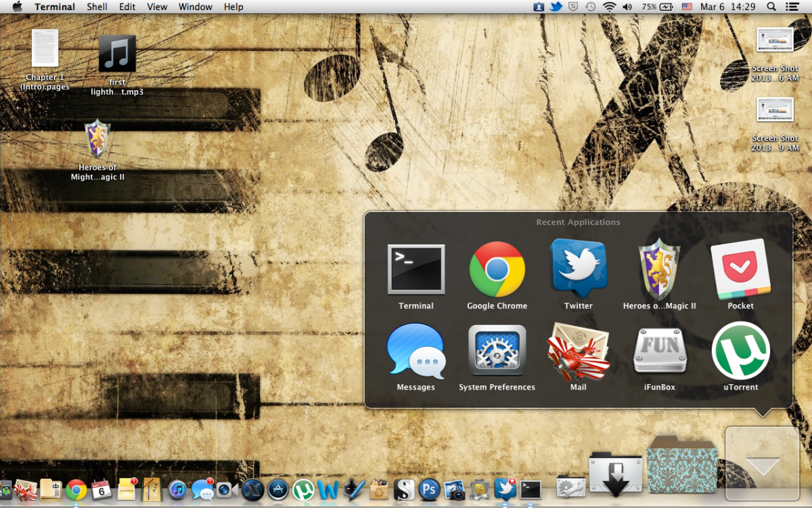Launch Google Chrome from Recent Applications
The width and height of the screenshot is (812, 508).
point(497,269)
